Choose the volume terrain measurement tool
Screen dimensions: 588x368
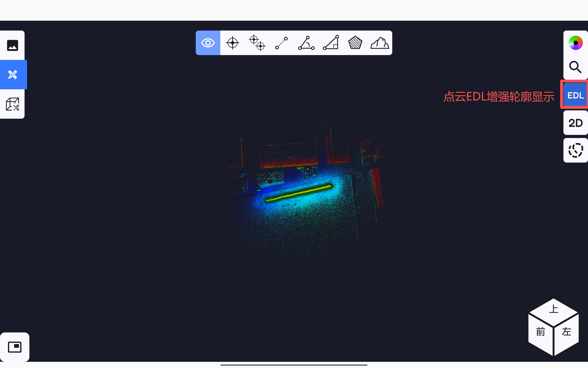click(x=380, y=43)
